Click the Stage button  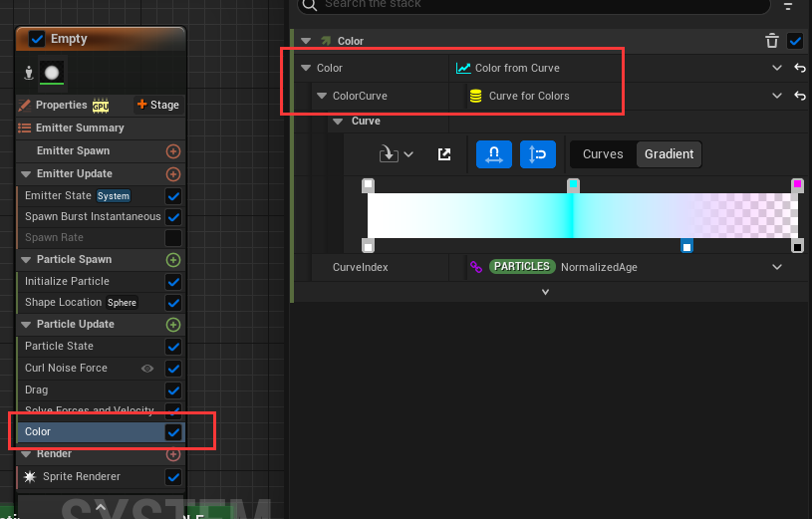157,105
